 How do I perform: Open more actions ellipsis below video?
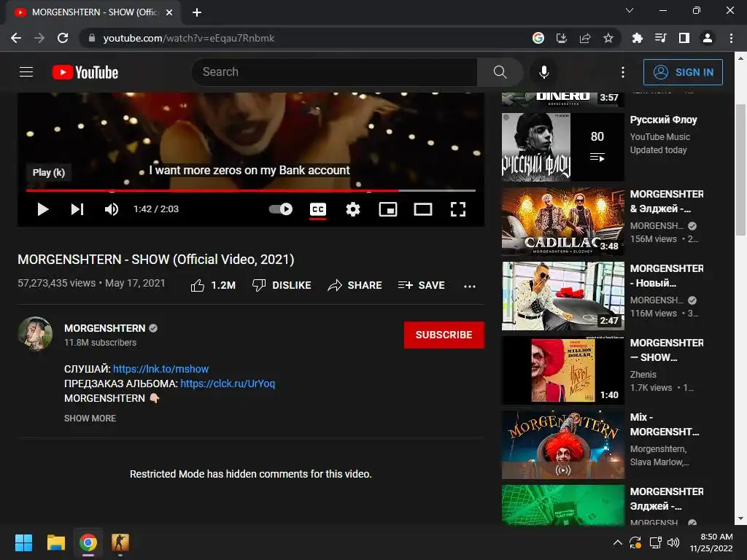point(470,286)
